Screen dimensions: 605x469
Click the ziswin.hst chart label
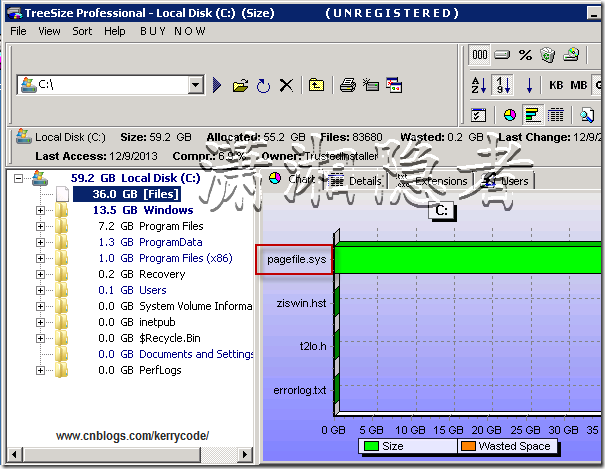(x=301, y=304)
